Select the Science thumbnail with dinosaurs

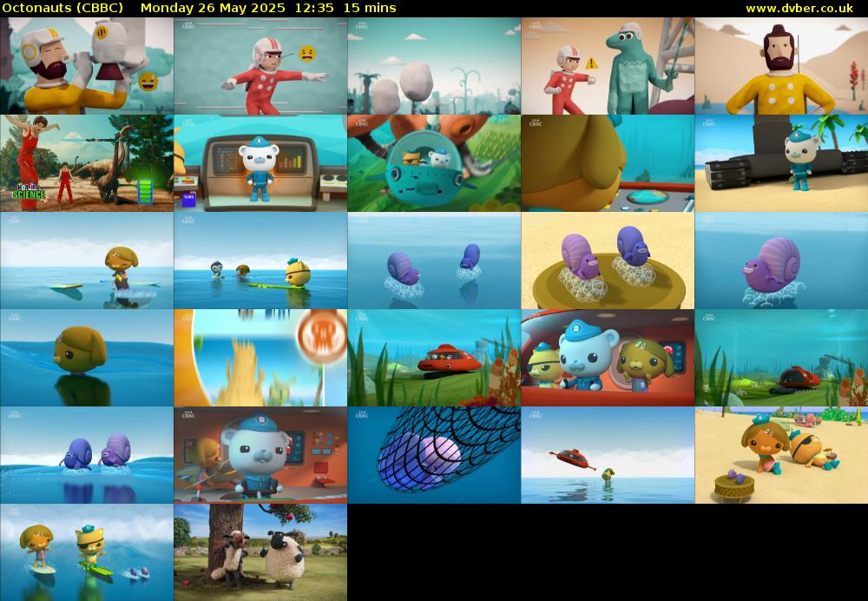pos(87,163)
